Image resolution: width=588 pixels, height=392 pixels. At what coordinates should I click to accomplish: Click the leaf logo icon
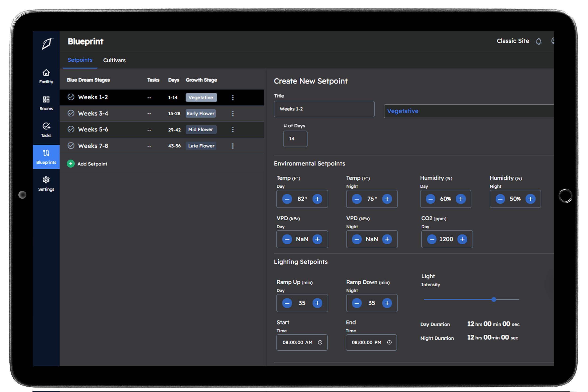pos(47,44)
